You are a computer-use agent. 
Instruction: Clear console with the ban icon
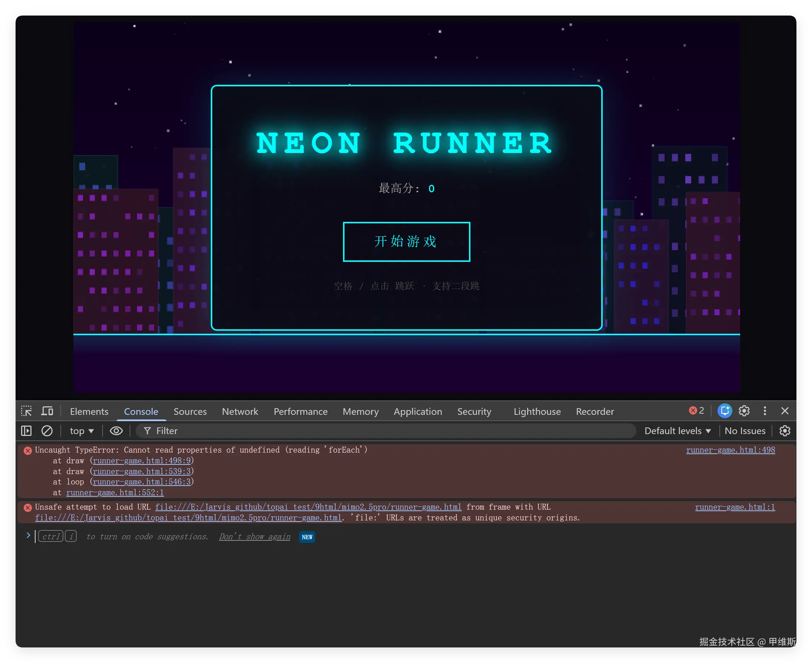(x=47, y=431)
